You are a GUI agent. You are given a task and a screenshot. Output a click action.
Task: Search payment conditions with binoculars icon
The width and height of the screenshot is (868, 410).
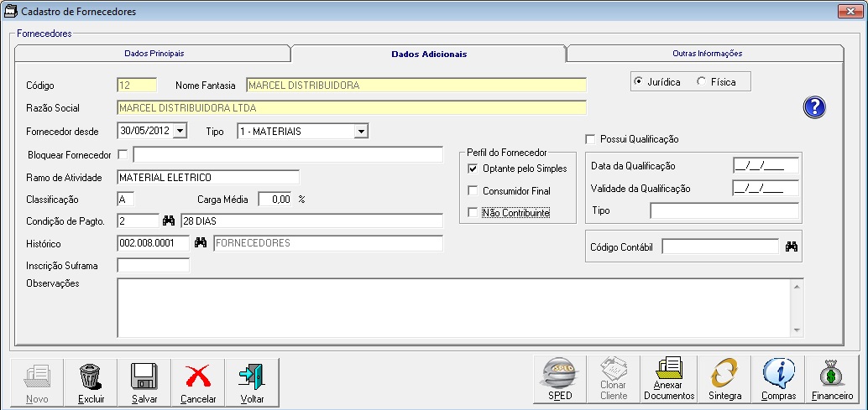tap(169, 221)
